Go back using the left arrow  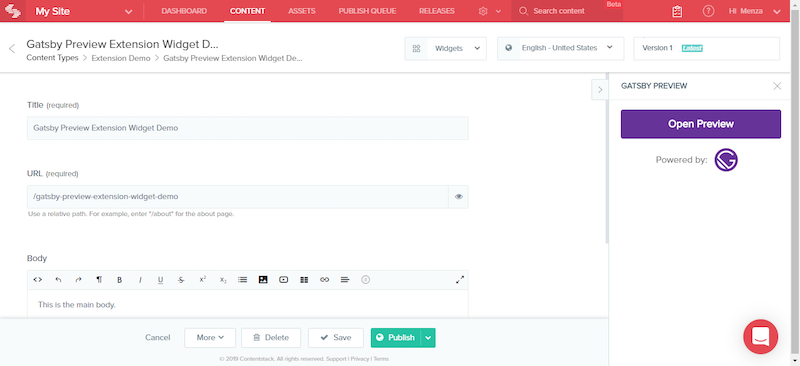pyautogui.click(x=12, y=48)
